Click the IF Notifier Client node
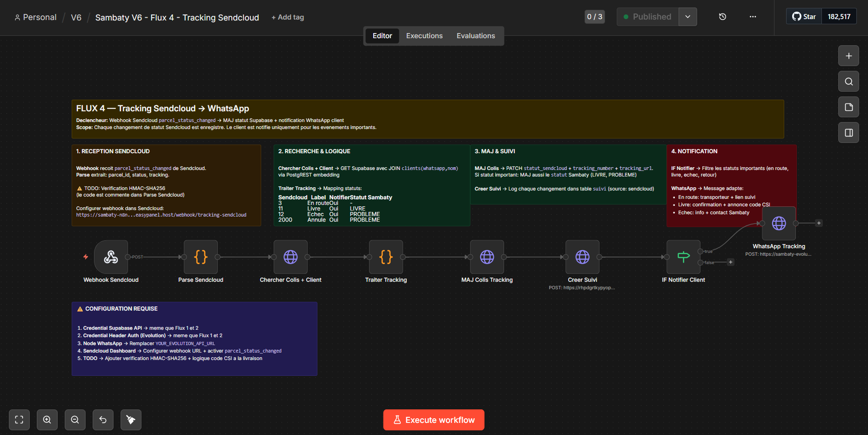Screen dimensions: 868x435 (x=683, y=257)
